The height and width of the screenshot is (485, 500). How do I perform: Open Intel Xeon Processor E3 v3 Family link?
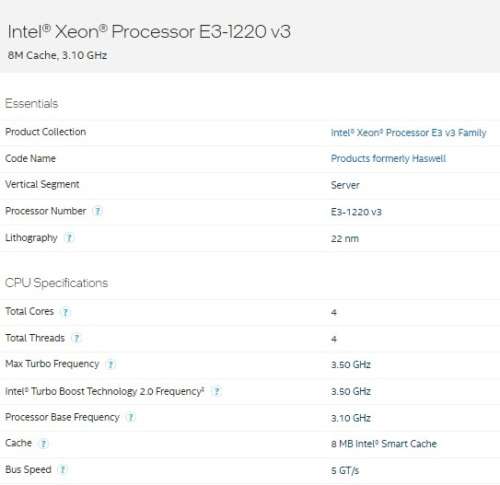408,133
